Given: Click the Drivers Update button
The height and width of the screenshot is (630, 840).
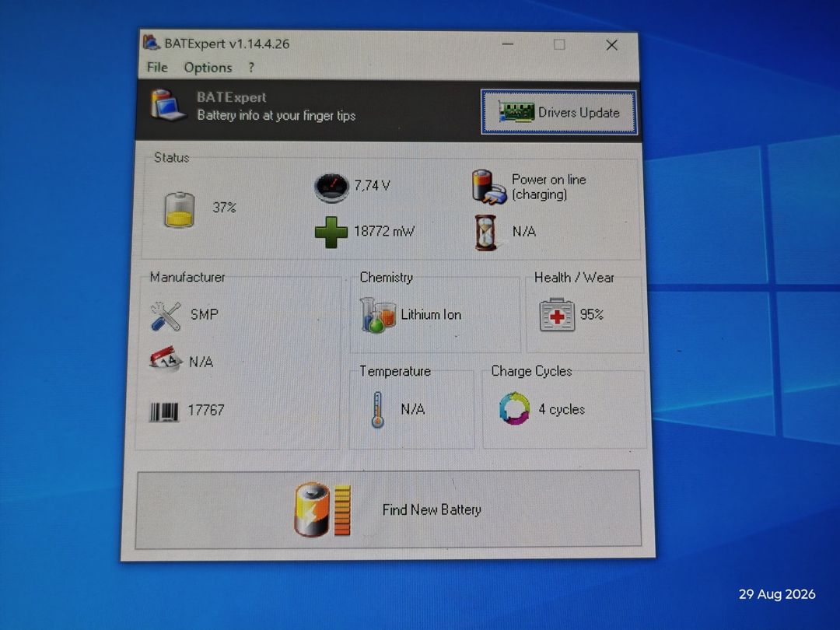Looking at the screenshot, I should [558, 112].
